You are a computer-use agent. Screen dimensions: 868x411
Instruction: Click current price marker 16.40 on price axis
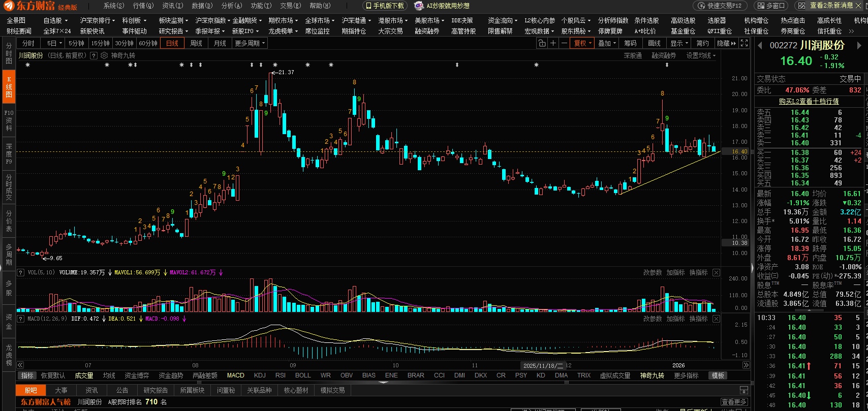point(735,151)
